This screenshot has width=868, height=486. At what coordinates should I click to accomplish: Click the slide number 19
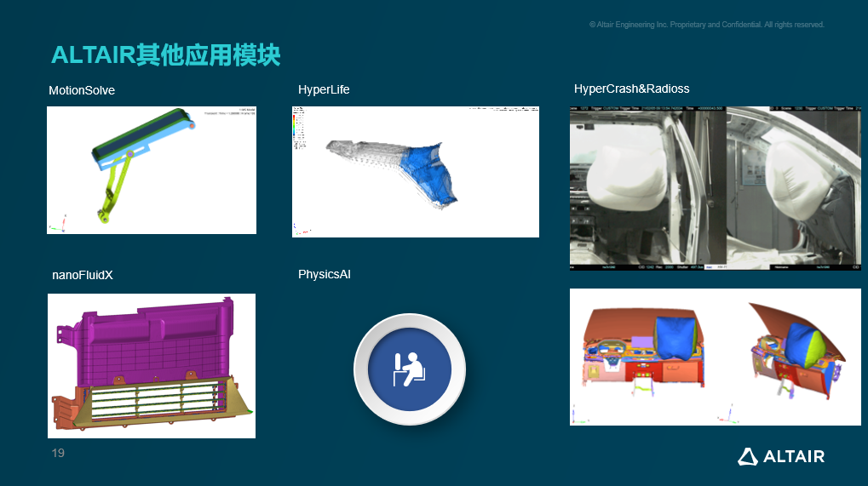click(58, 453)
